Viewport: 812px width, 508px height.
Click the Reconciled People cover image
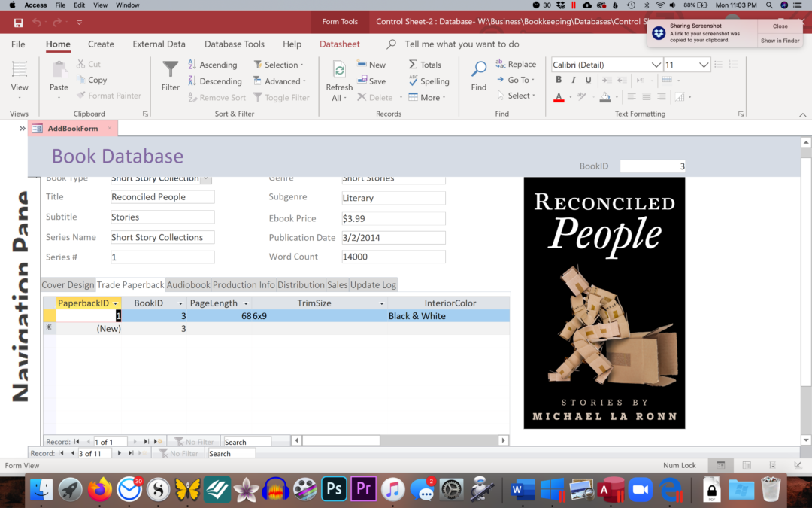[x=604, y=303]
